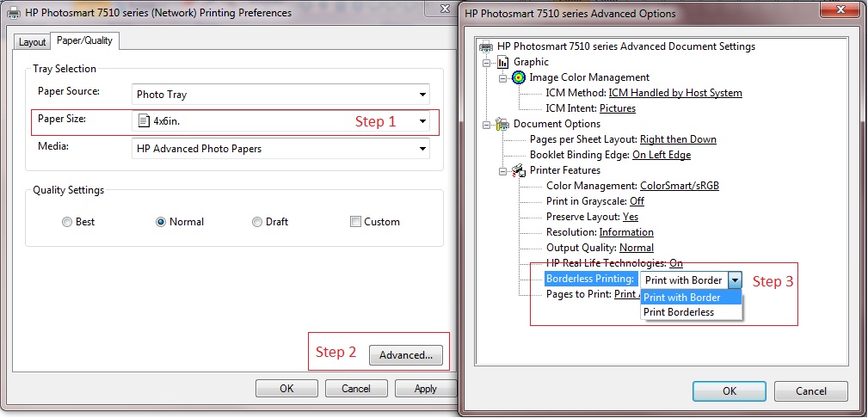
Task: Click HP Real Life Technologies On value
Action: click(x=676, y=263)
